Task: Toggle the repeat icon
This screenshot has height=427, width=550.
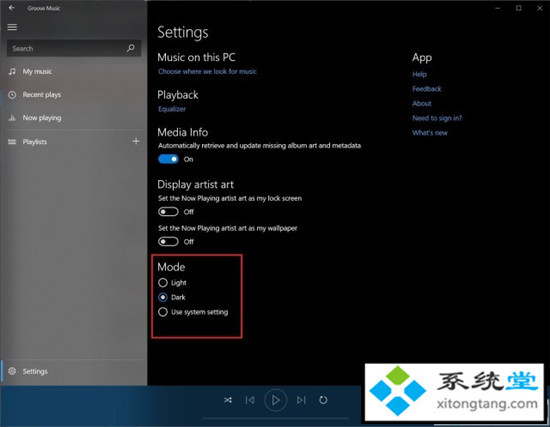Action: [x=323, y=400]
